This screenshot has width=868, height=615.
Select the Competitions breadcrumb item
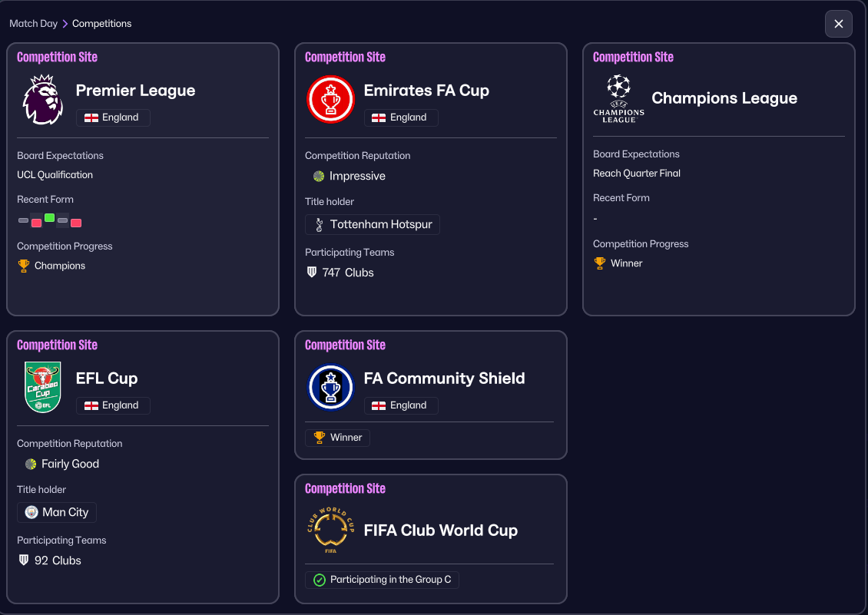(x=101, y=24)
